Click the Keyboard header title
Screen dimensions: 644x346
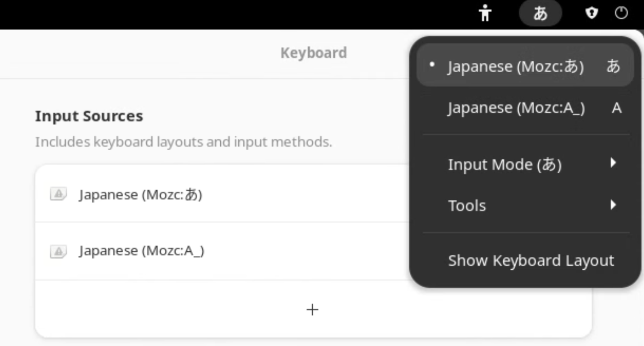(x=314, y=53)
